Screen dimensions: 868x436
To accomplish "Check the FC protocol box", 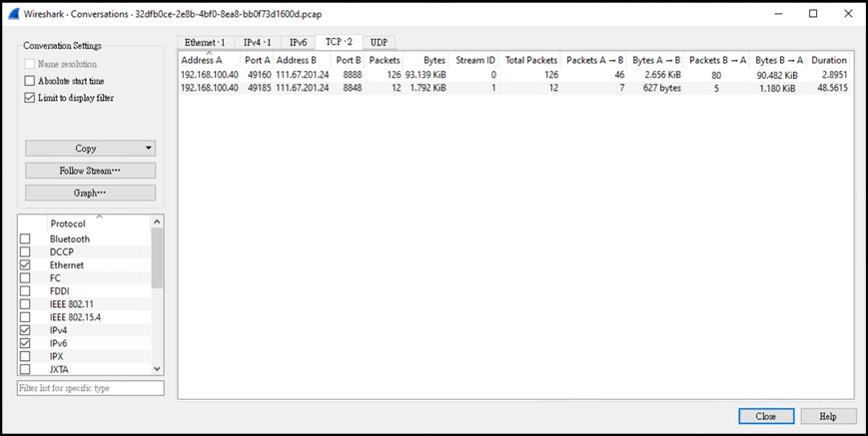I will (x=25, y=278).
